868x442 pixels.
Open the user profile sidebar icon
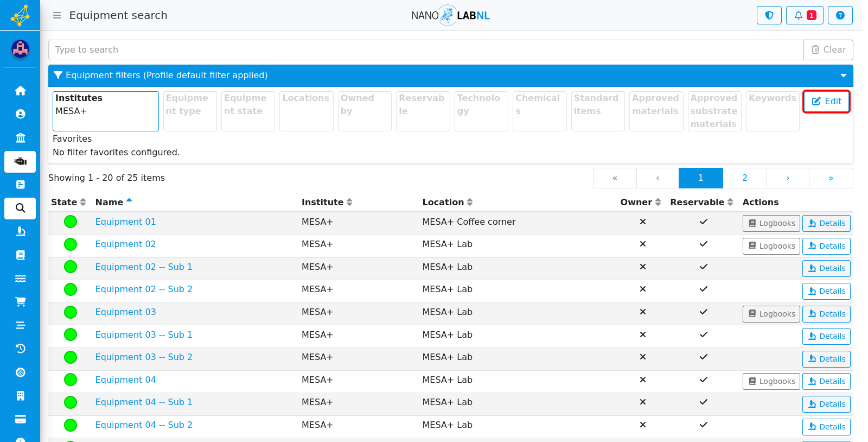click(x=21, y=114)
